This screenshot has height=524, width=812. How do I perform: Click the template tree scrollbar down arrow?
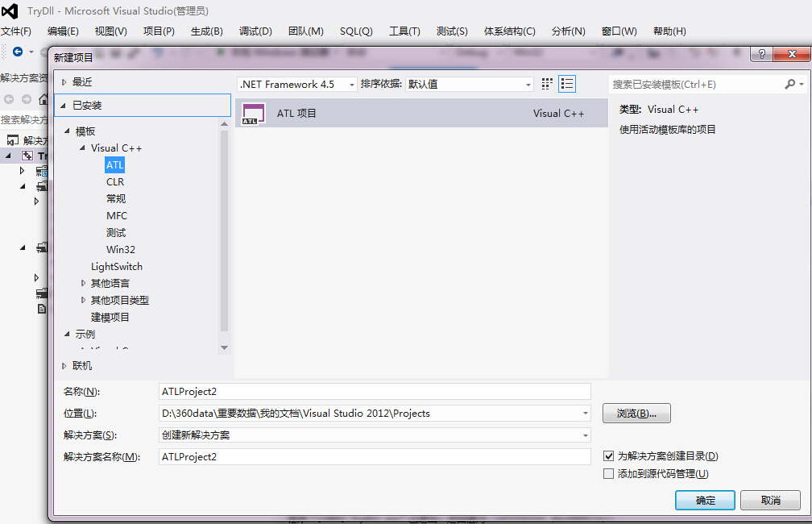click(224, 347)
